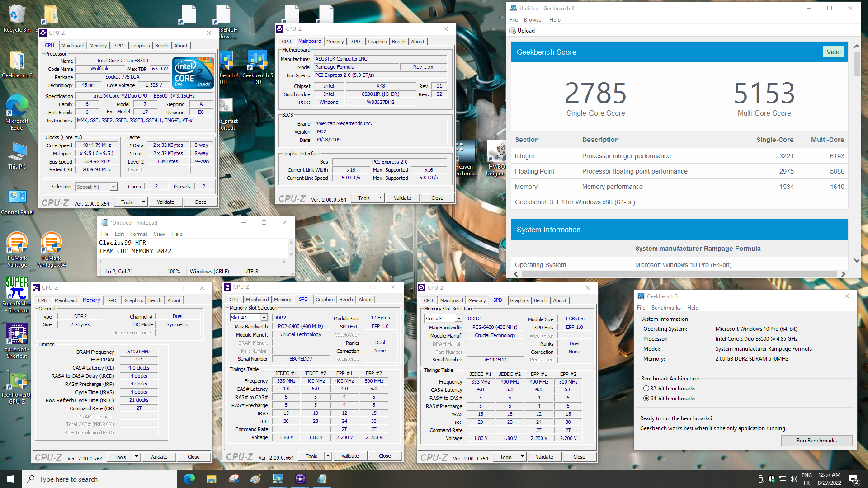Viewport: 868px width, 488px height.
Task: Open Tools dropdown arrow in Mainboard window
Action: pos(380,198)
